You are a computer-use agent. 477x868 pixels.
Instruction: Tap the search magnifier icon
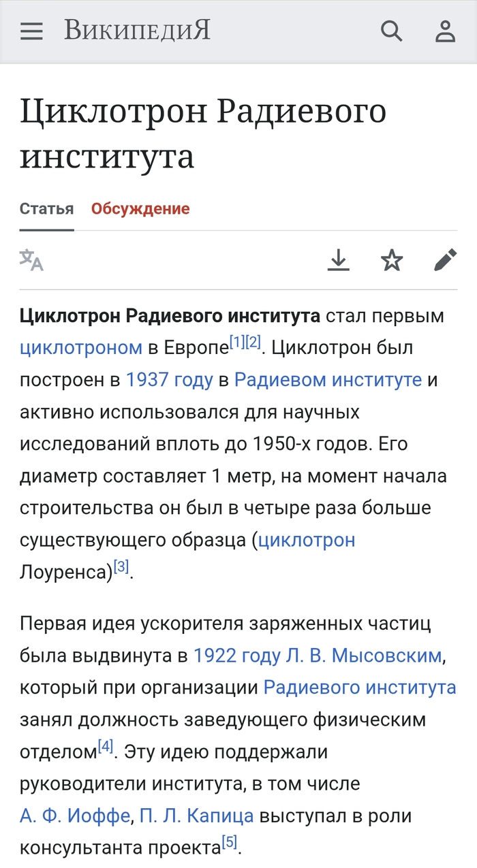391,31
